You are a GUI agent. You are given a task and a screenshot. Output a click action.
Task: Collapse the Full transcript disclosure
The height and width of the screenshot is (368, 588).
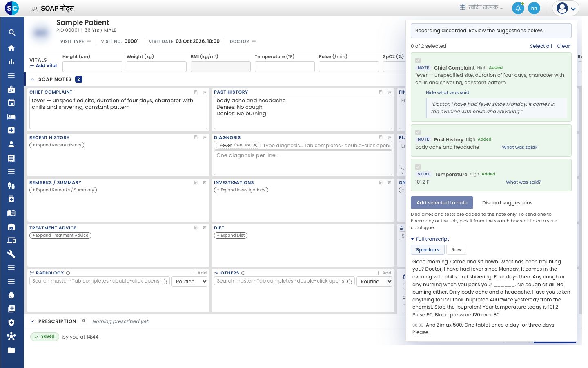point(430,239)
